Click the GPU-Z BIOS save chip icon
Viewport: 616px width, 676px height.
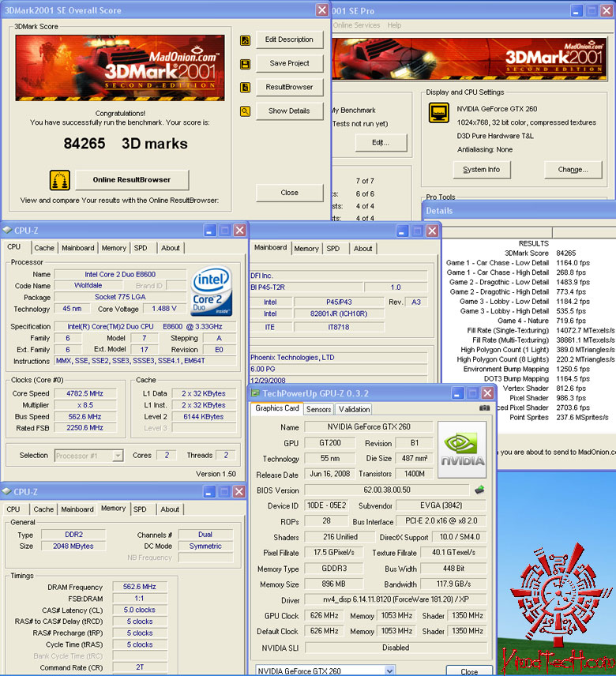pos(479,490)
